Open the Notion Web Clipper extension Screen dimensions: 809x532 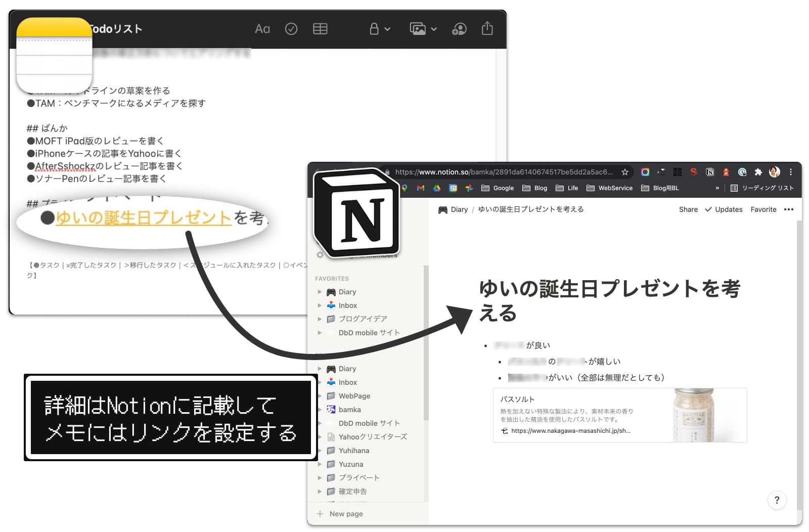coord(710,172)
